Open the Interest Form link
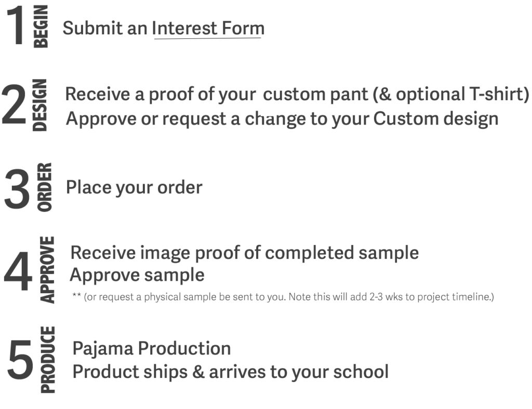Image resolution: width=532 pixels, height=409 pixels. tap(208, 28)
